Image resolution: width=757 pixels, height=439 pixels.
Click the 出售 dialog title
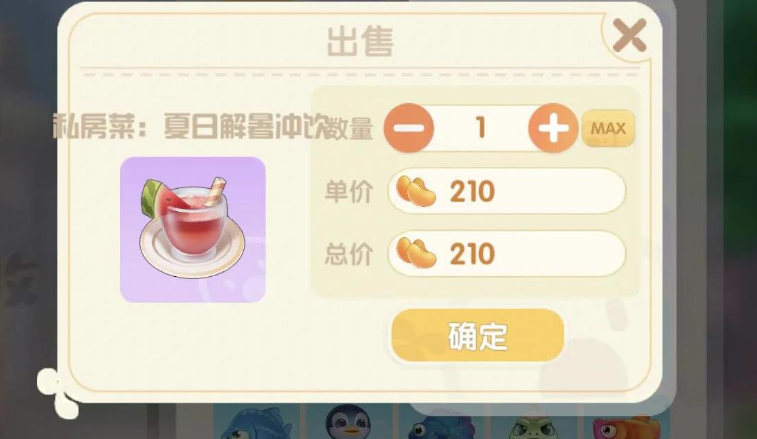pos(360,42)
